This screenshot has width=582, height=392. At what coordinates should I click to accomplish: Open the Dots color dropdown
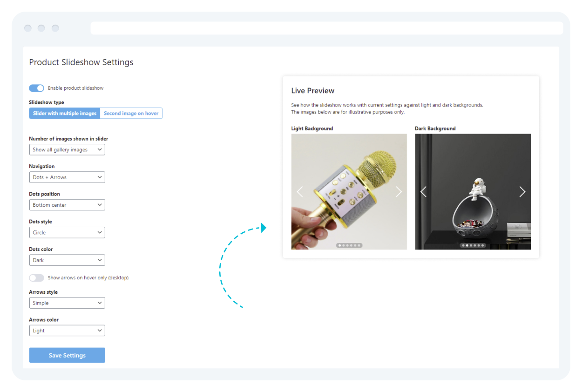point(67,260)
